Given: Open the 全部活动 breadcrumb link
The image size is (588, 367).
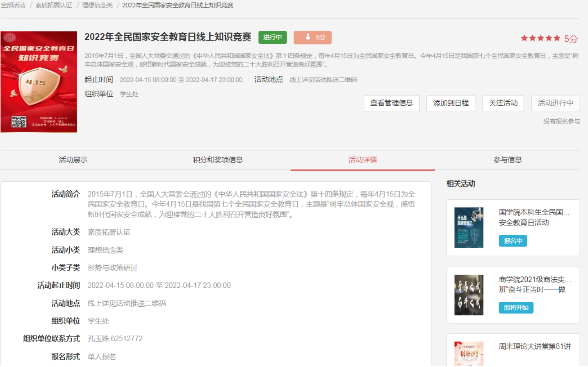Looking at the screenshot, I should pos(13,5).
